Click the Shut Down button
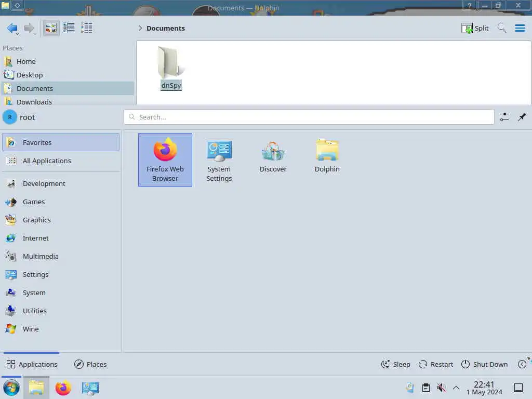Screen dimensions: 532x399 click(485, 364)
